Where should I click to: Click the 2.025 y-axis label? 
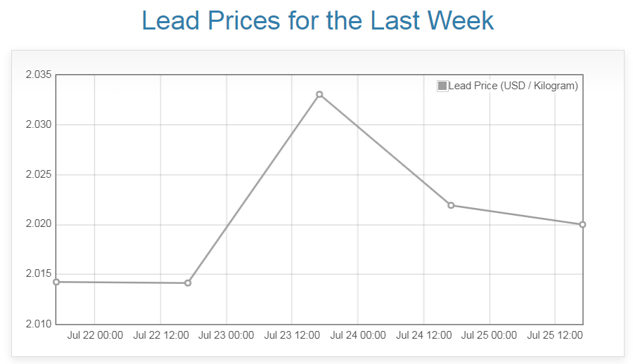pyautogui.click(x=39, y=175)
